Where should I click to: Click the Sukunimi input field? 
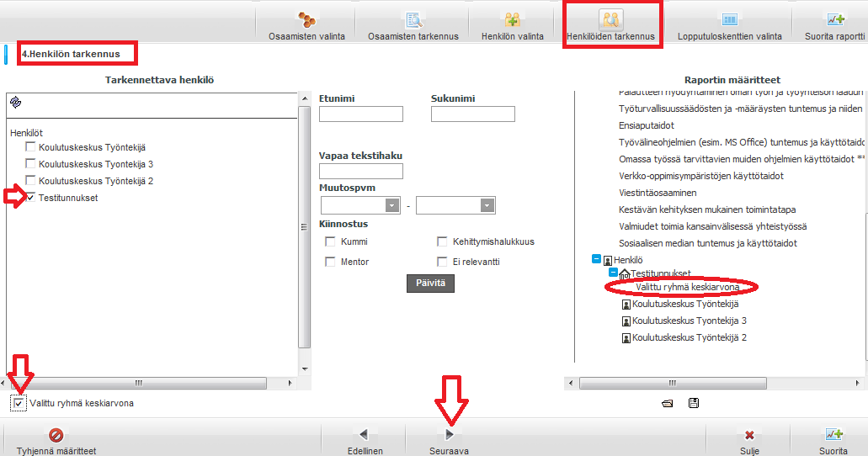pyautogui.click(x=473, y=114)
